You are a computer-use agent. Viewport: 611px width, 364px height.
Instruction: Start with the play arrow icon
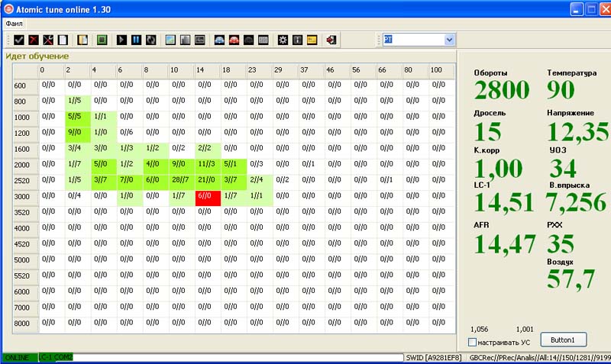click(x=121, y=40)
